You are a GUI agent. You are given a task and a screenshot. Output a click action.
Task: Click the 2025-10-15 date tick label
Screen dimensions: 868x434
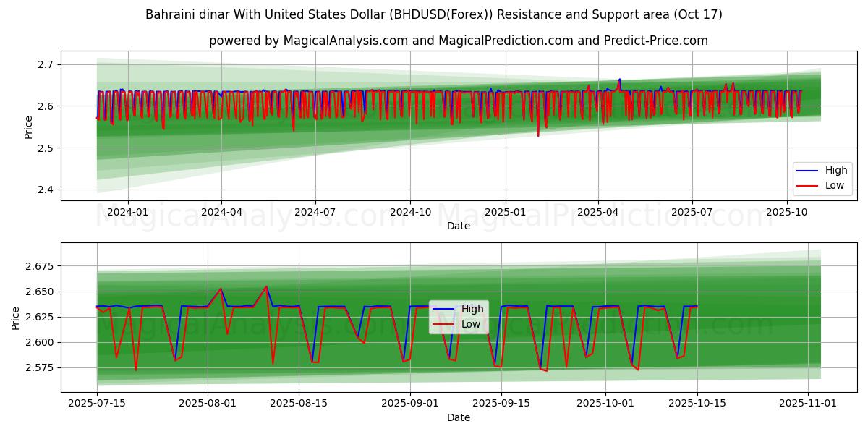[697, 404]
